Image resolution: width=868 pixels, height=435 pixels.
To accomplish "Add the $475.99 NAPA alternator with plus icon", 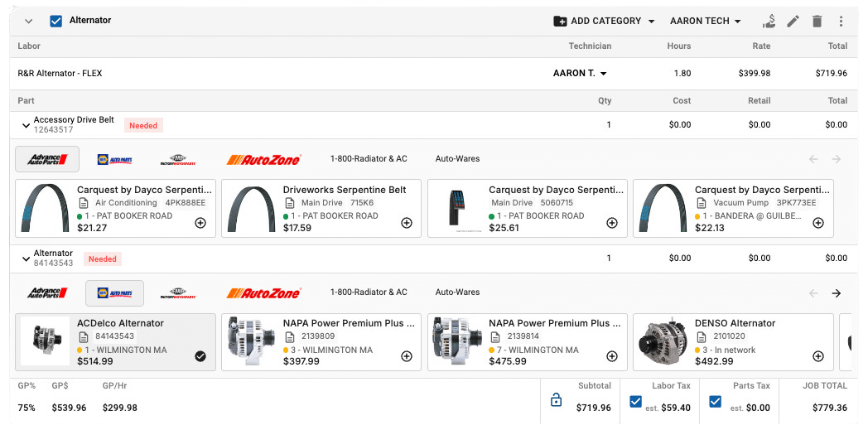I will pyautogui.click(x=612, y=356).
